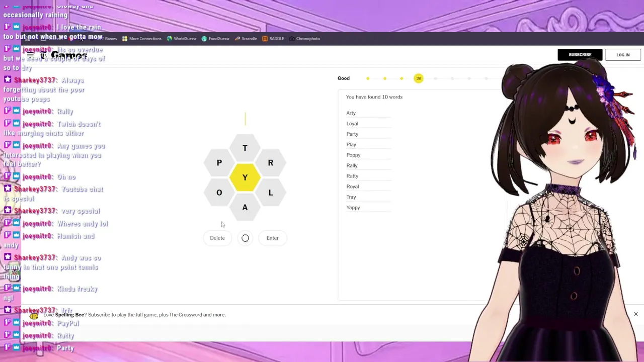The height and width of the screenshot is (362, 644).
Task: Click the center letter Y hexagon
Action: 245,177
